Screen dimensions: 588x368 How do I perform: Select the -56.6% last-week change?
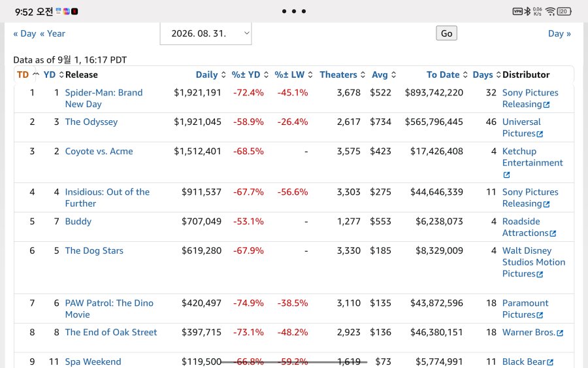click(293, 192)
